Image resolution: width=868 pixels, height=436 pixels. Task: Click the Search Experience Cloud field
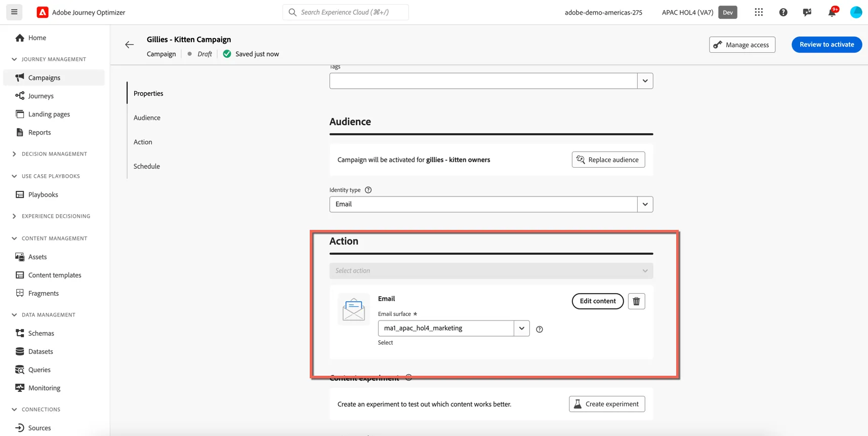(346, 12)
